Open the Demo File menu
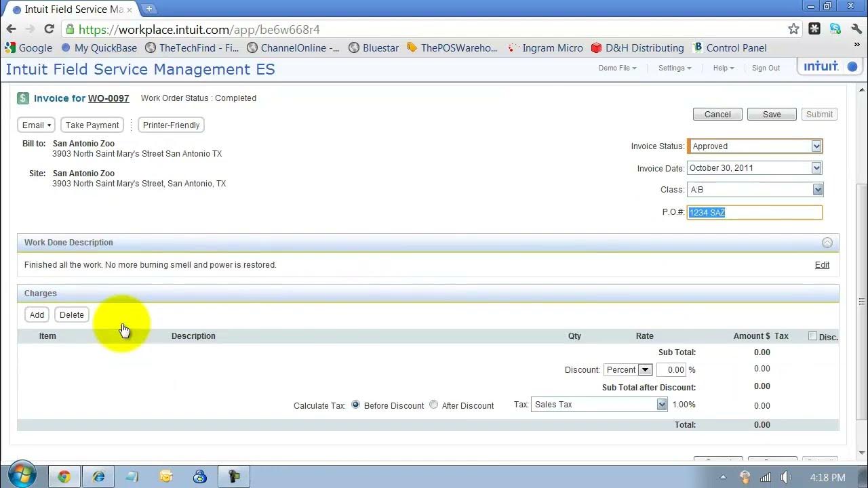This screenshot has height=488, width=868. pos(617,68)
